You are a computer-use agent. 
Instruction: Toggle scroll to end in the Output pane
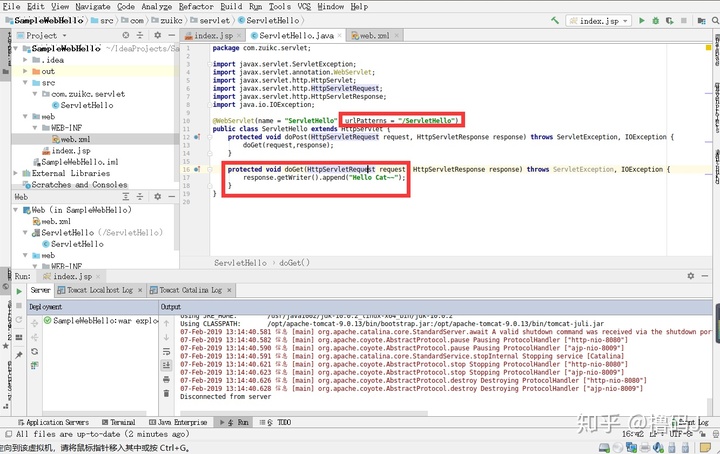(x=166, y=365)
